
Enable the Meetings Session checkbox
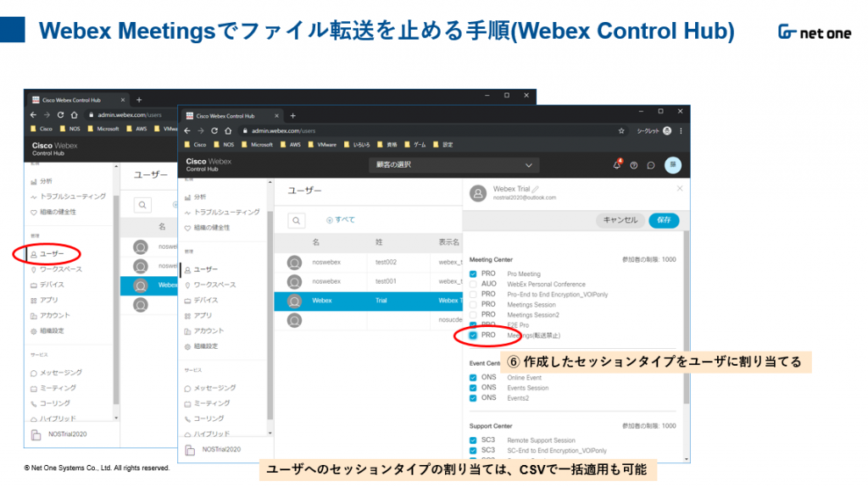click(x=473, y=304)
